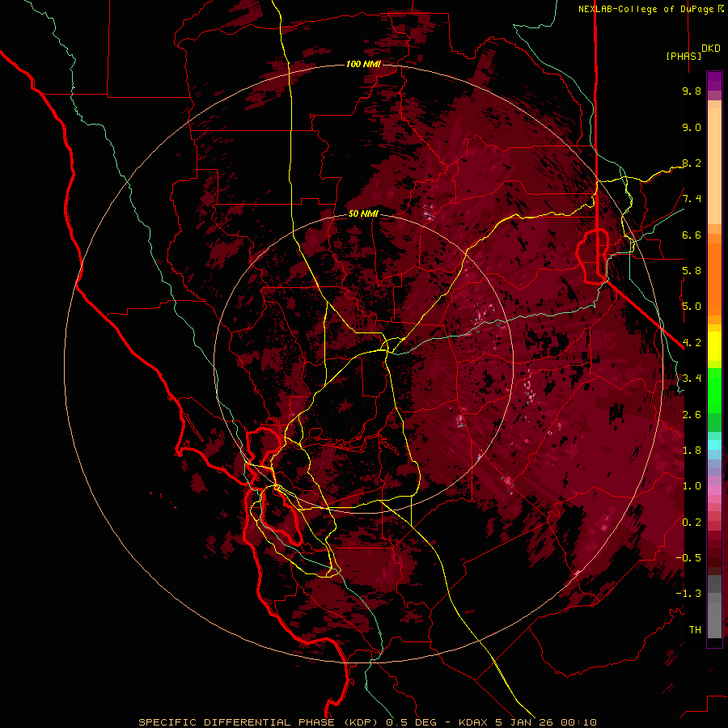The height and width of the screenshot is (728, 728).
Task: Click the NEXLAB-College of DuPage label
Action: [645, 9]
